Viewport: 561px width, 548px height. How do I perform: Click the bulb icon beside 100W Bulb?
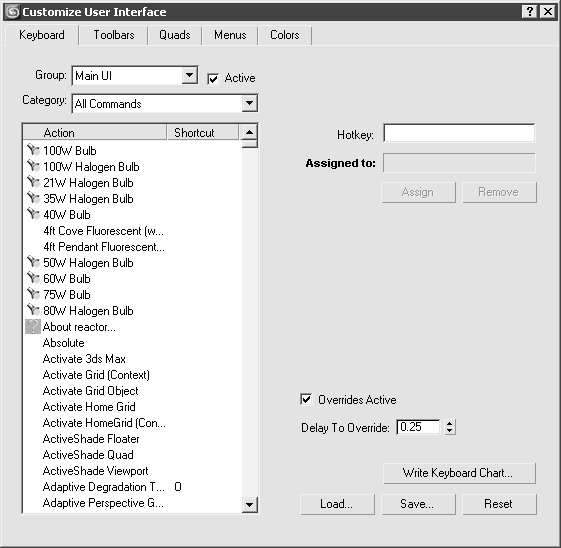33,150
